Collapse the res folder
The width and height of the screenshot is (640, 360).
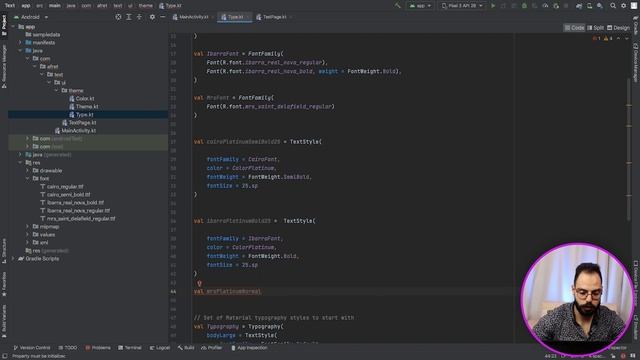[20, 162]
